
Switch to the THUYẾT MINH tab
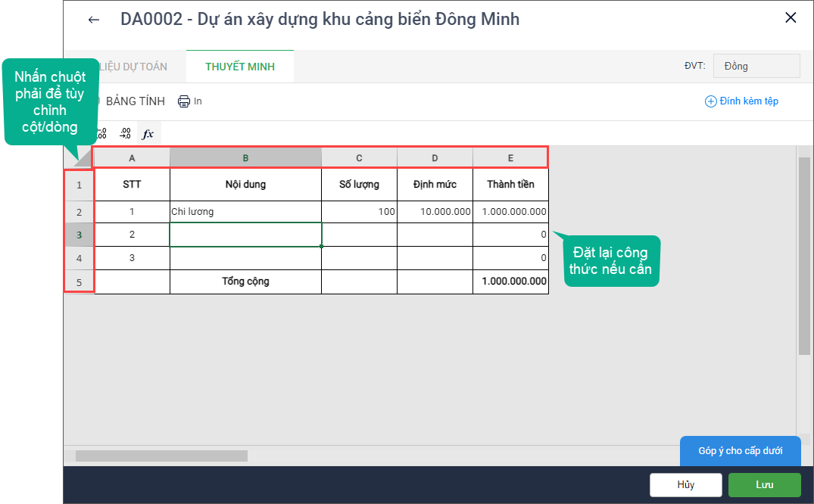[x=239, y=67]
